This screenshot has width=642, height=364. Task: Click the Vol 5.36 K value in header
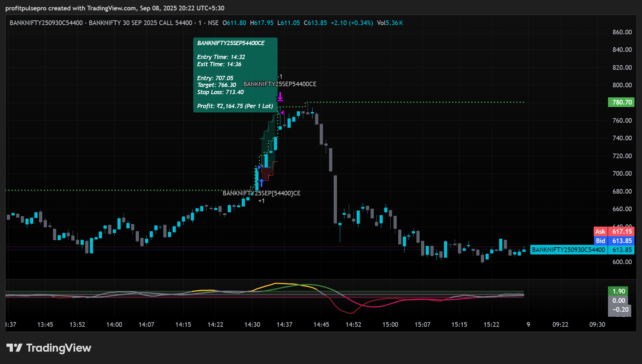pos(390,23)
